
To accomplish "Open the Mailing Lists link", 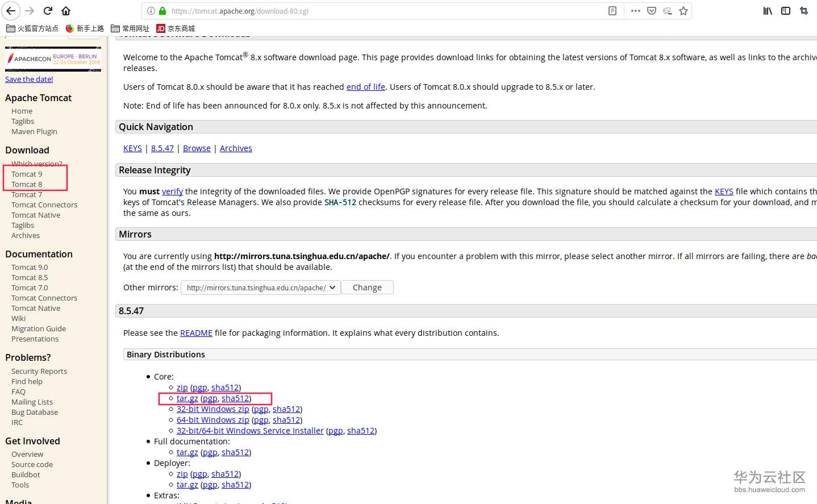I will point(32,402).
